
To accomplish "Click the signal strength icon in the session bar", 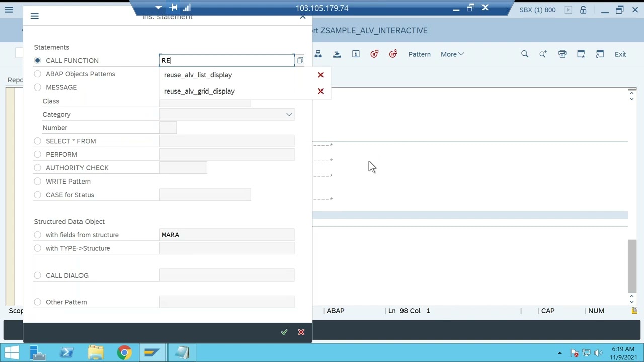I will pyautogui.click(x=187, y=8).
